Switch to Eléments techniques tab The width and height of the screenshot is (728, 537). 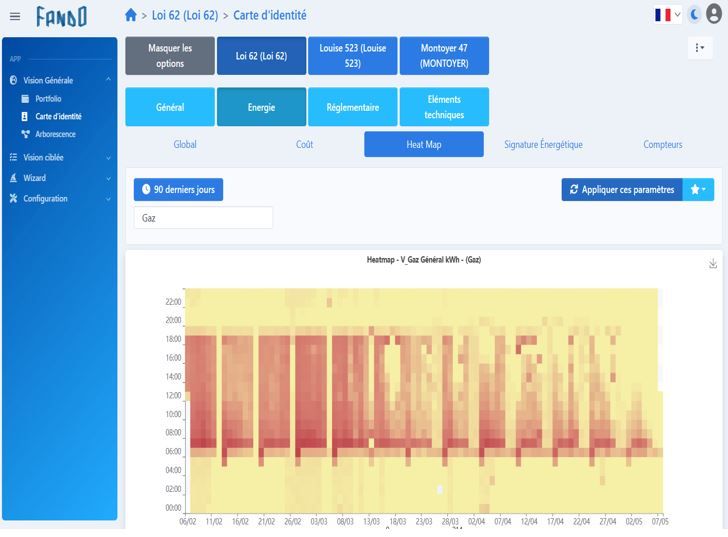[x=444, y=107]
